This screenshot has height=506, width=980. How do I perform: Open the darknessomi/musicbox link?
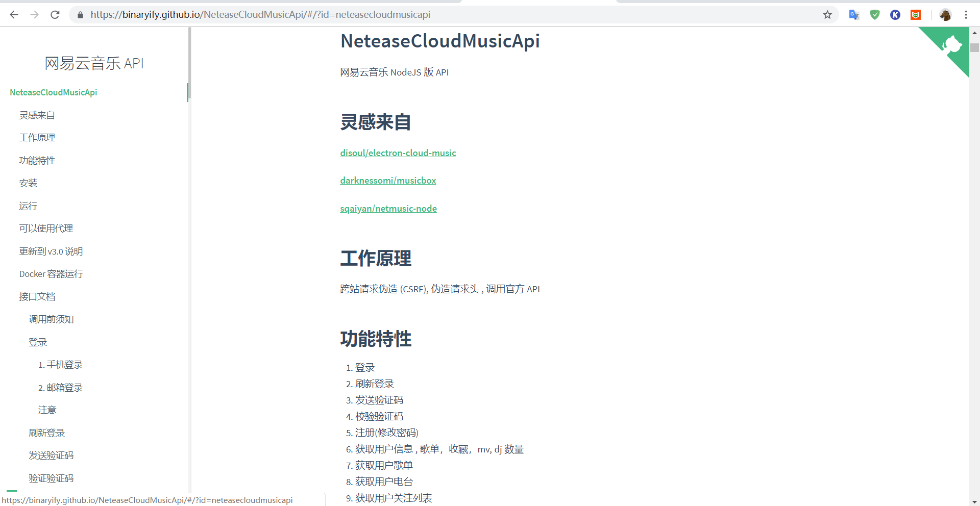pos(388,181)
